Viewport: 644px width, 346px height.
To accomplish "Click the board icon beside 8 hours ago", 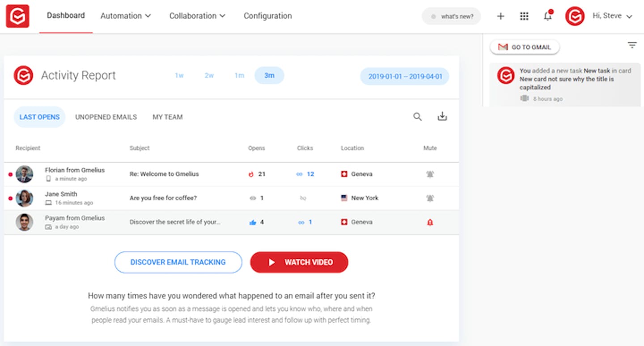I will pyautogui.click(x=525, y=99).
